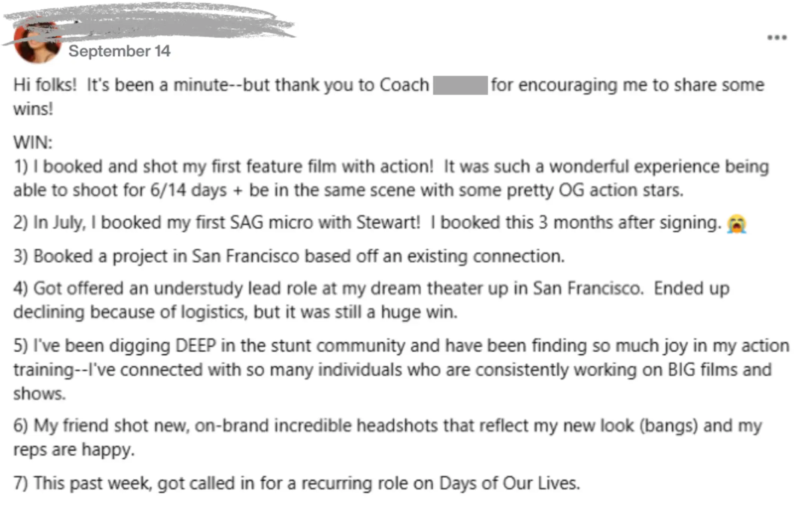812x510 pixels.
Task: Click '6/14 days' in the first win
Action: (188, 190)
